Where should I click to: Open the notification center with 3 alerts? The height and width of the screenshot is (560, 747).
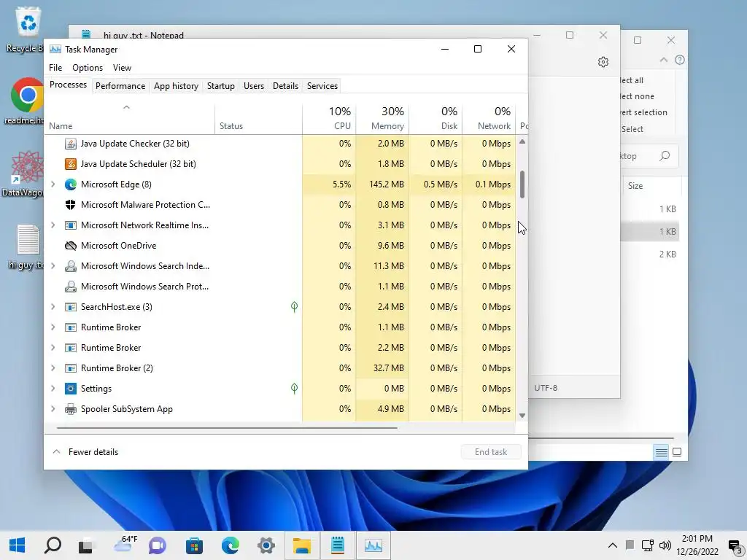pos(734,545)
